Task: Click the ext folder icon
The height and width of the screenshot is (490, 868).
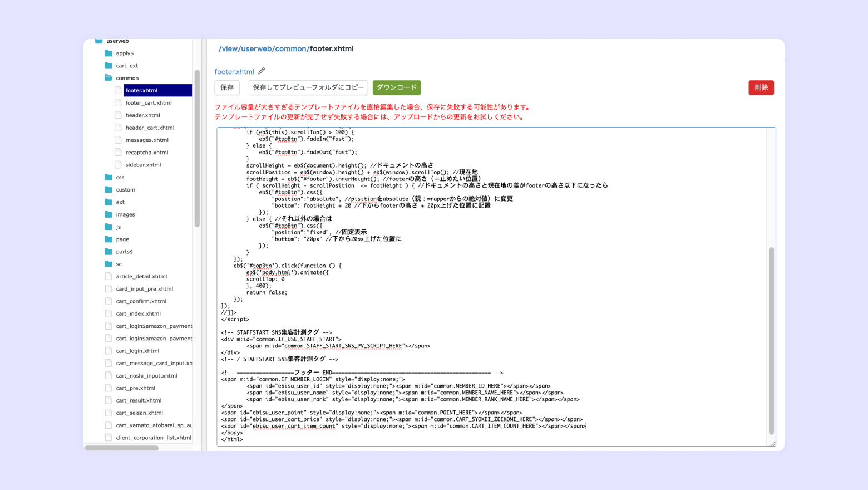Action: pyautogui.click(x=108, y=202)
